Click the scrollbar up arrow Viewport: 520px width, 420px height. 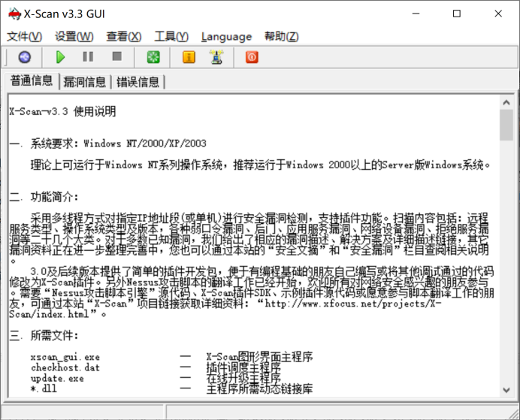pos(506,102)
